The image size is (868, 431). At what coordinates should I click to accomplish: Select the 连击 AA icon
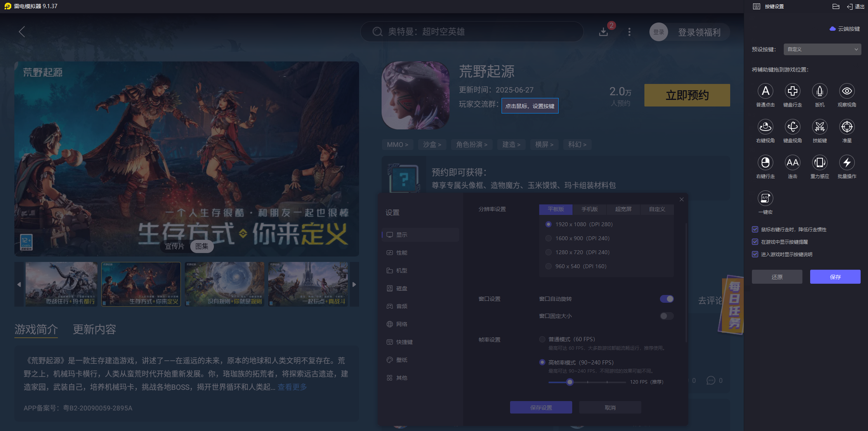[792, 162]
